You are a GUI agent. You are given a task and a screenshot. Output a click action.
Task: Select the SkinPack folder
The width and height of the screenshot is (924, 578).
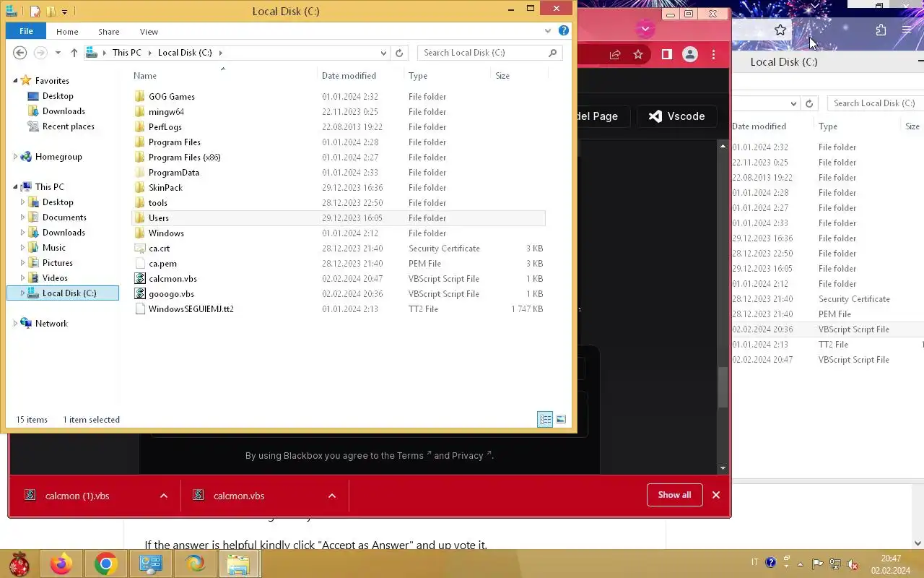[x=165, y=188]
